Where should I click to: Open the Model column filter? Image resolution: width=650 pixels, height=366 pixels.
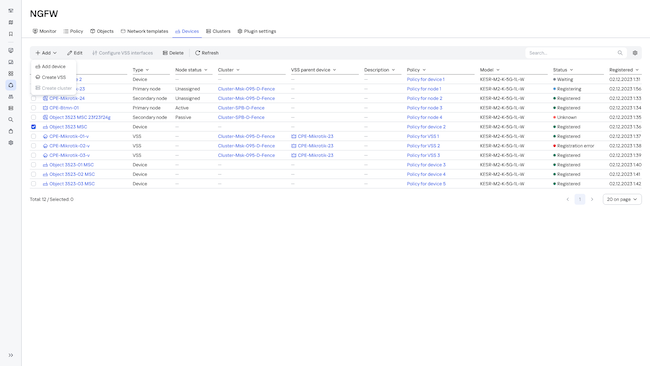pos(498,70)
